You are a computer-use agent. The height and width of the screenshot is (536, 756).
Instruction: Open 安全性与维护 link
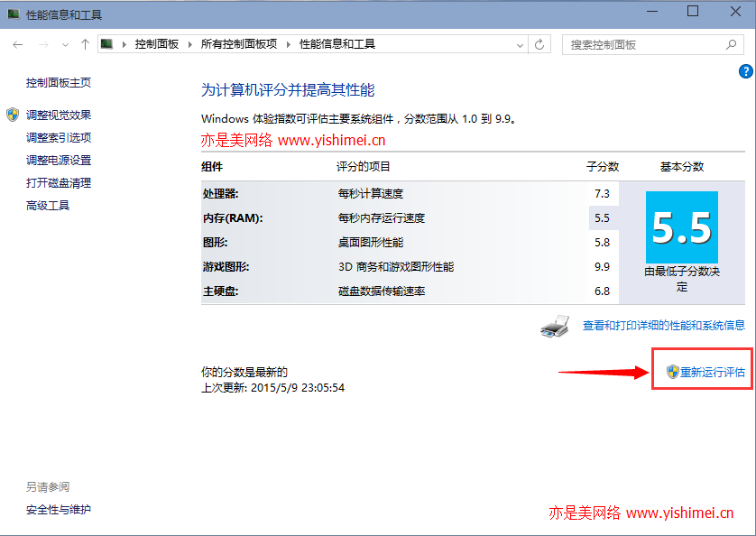pyautogui.click(x=59, y=510)
